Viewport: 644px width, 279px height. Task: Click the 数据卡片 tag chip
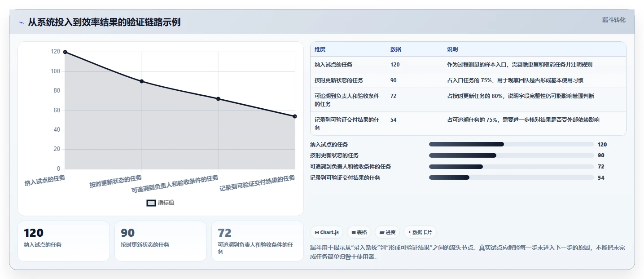coord(420,232)
